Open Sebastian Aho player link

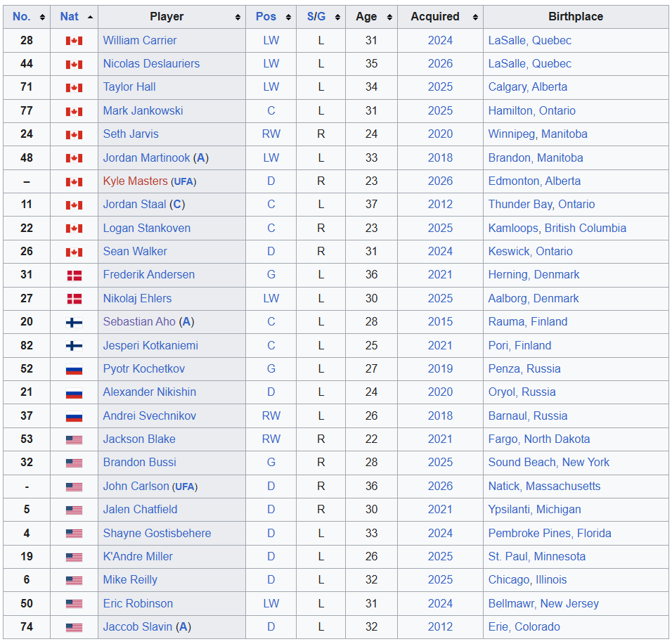click(139, 321)
